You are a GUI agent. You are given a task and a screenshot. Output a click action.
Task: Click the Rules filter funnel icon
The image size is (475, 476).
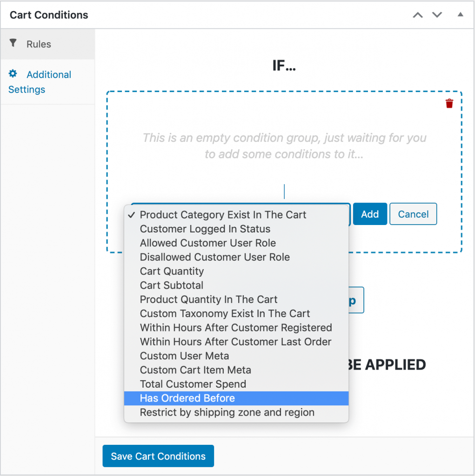(x=13, y=43)
